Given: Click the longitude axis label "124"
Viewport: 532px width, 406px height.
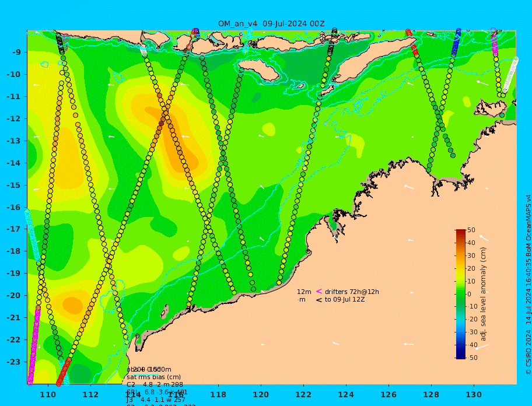Looking at the screenshot, I should pos(346,394).
